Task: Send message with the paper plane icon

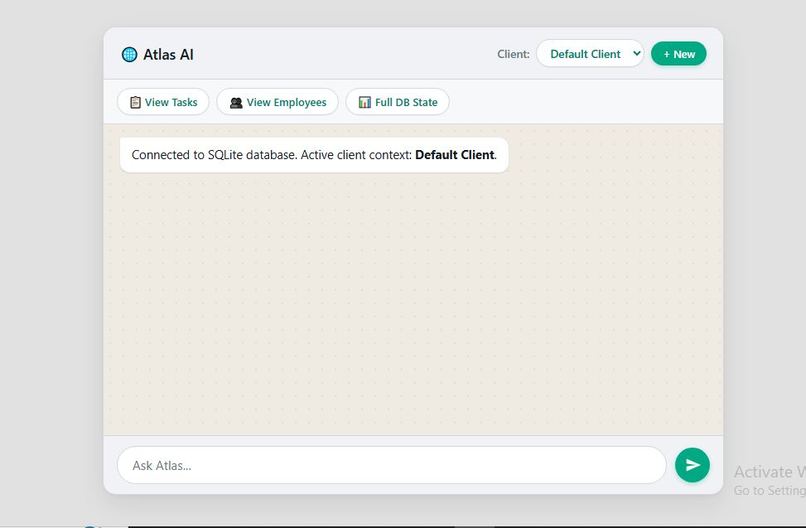Action: click(692, 465)
